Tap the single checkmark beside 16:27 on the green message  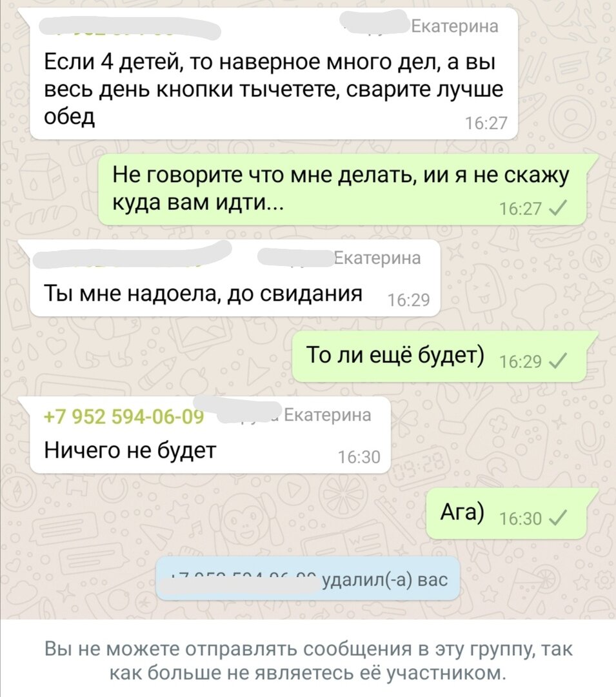pos(558,208)
